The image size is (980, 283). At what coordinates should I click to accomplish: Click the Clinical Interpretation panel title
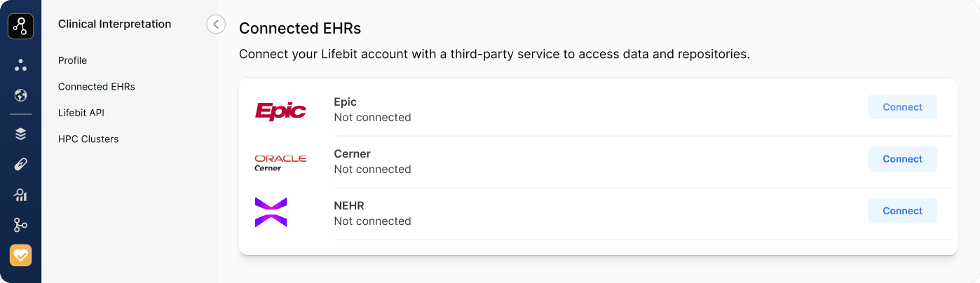(x=114, y=24)
